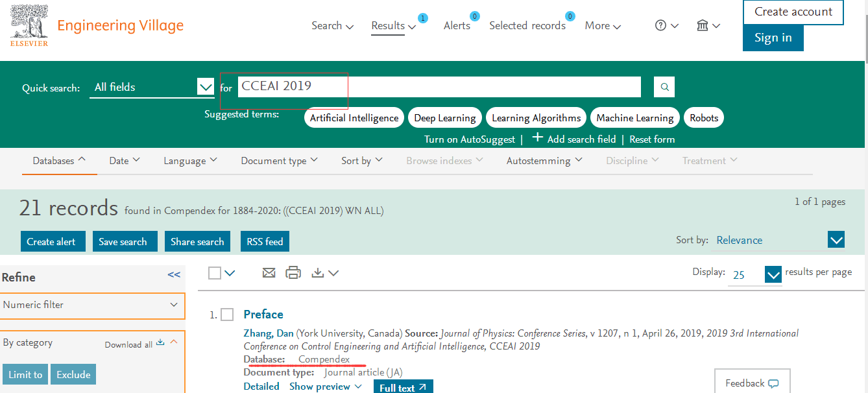Select Machine Learning suggested term
Viewport: 868px width, 393px height.
coord(634,117)
